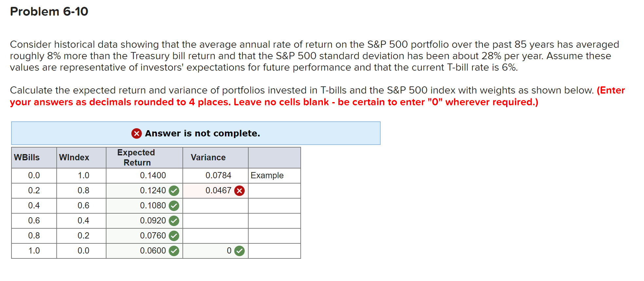Click the Problem 6-10 heading
Image resolution: width=644 pixels, height=281 pixels.
(x=48, y=11)
